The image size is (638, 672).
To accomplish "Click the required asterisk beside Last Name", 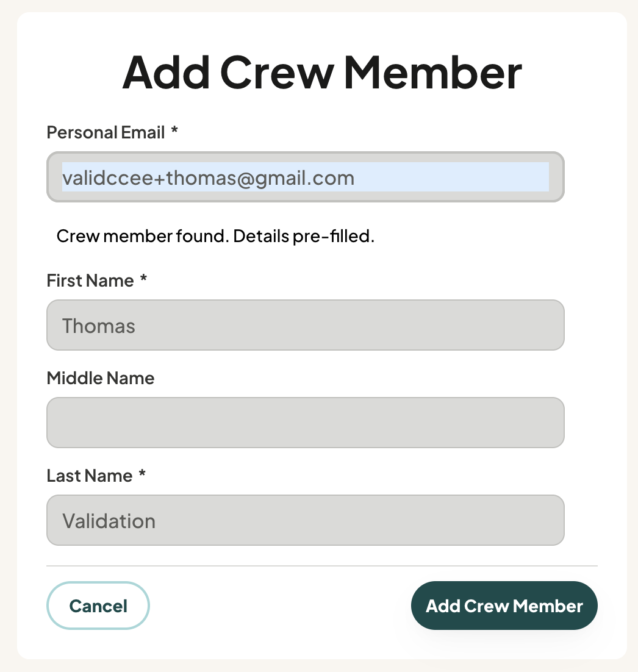I will (x=142, y=473).
